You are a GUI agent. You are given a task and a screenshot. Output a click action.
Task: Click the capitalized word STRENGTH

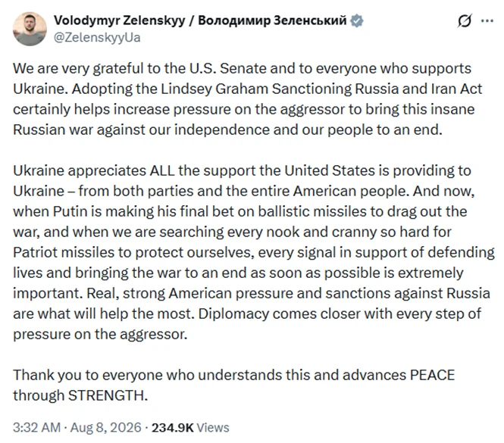click(x=108, y=395)
